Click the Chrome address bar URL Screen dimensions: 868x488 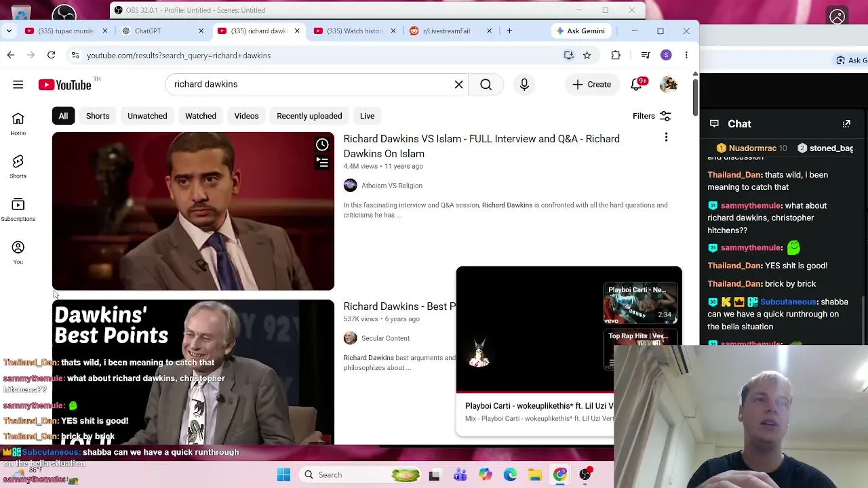pos(178,56)
